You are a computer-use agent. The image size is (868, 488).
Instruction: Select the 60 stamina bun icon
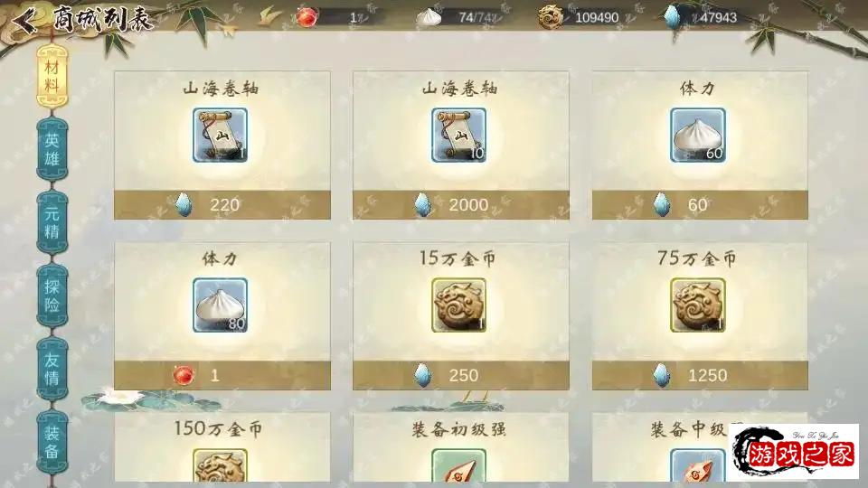click(697, 135)
